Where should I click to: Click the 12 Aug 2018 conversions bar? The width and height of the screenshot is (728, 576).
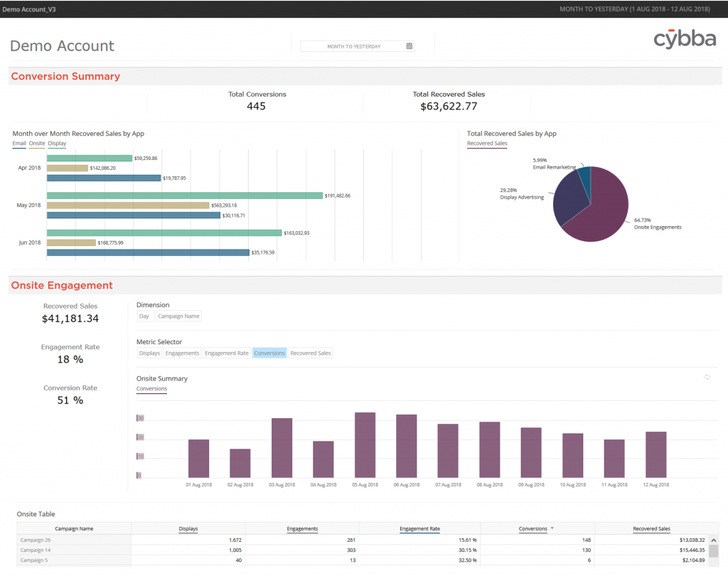point(656,455)
